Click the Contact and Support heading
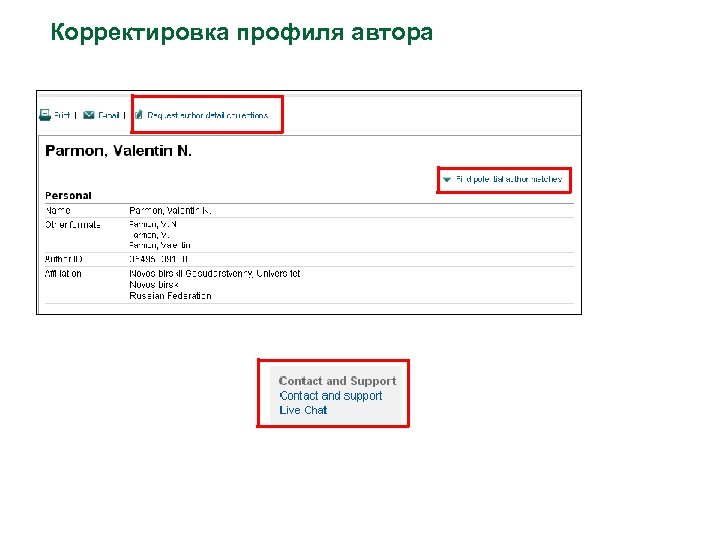 [338, 381]
